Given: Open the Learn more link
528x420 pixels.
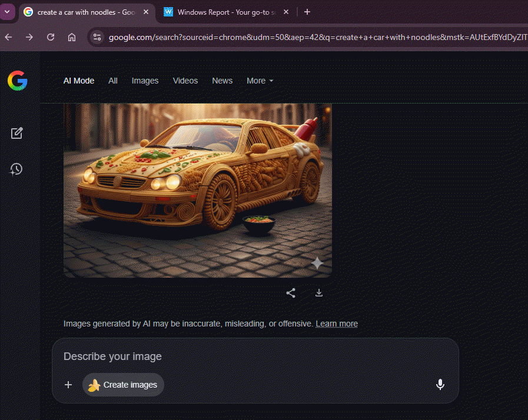Looking at the screenshot, I should [x=337, y=324].
